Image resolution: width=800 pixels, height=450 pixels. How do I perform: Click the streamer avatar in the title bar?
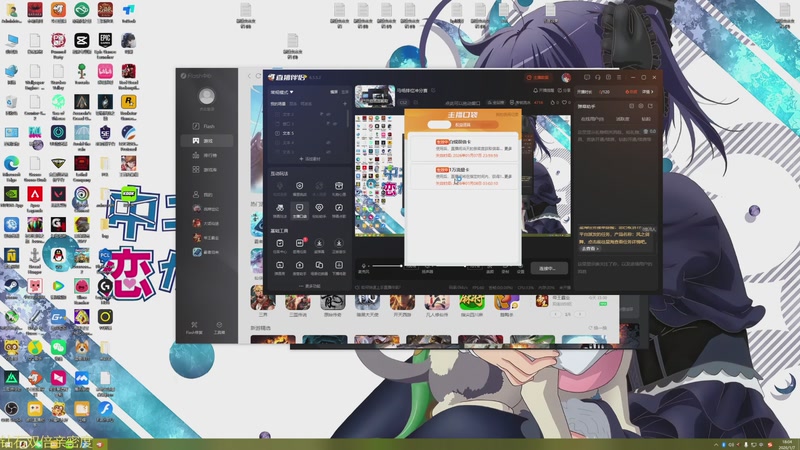coord(566,78)
